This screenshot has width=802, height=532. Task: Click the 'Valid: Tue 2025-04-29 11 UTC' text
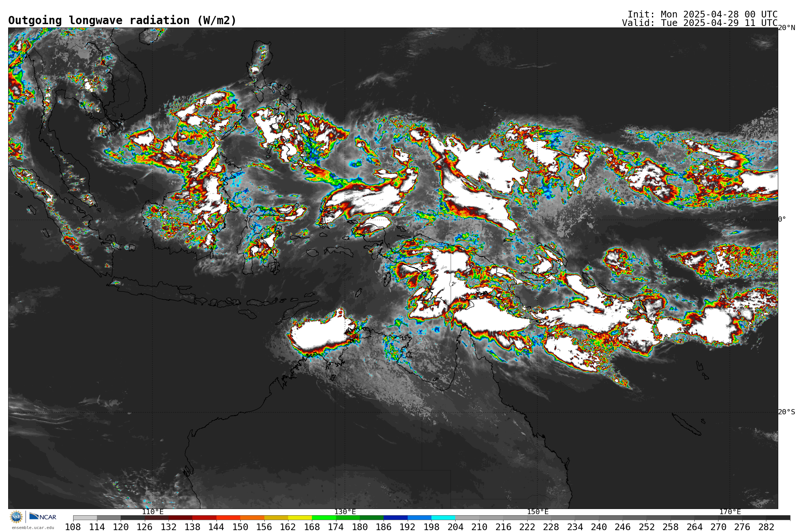click(700, 23)
